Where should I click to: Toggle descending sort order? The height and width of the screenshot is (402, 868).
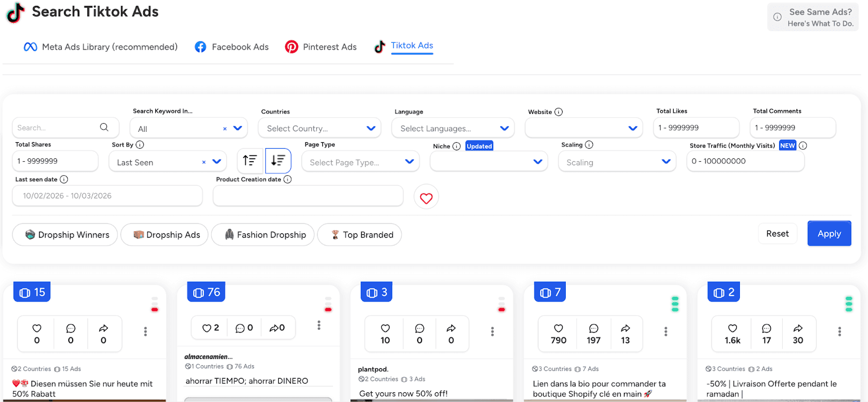(x=278, y=161)
